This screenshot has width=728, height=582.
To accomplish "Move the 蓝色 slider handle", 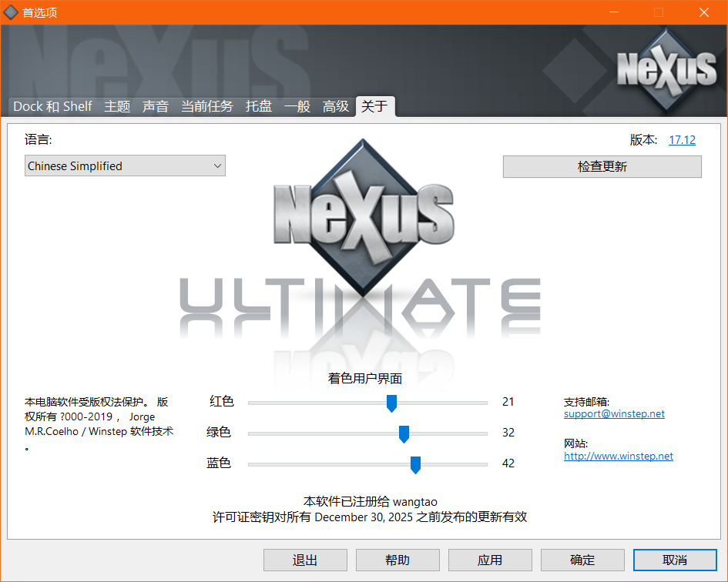I will 415,464.
